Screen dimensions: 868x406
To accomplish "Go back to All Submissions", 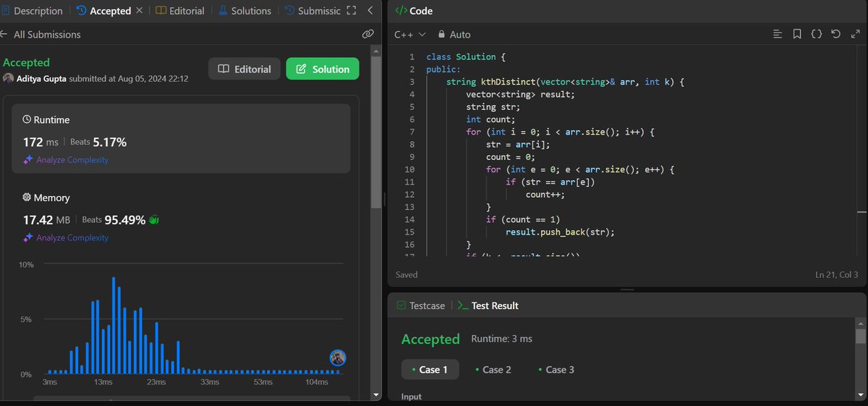I will [41, 34].
